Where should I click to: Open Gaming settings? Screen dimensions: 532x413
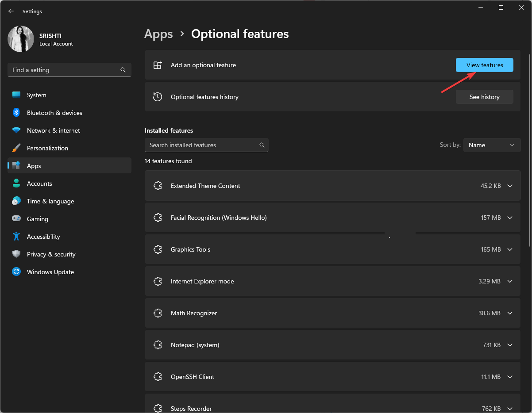click(x=69, y=219)
